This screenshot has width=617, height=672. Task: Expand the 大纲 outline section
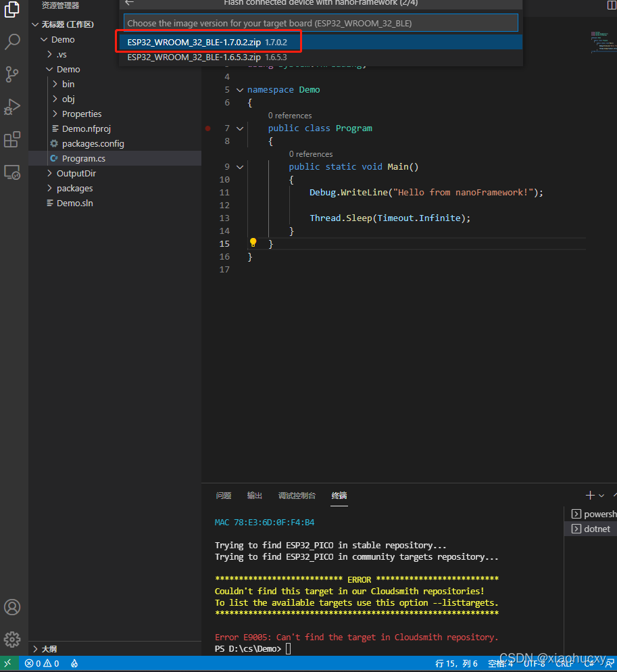pyautogui.click(x=36, y=649)
